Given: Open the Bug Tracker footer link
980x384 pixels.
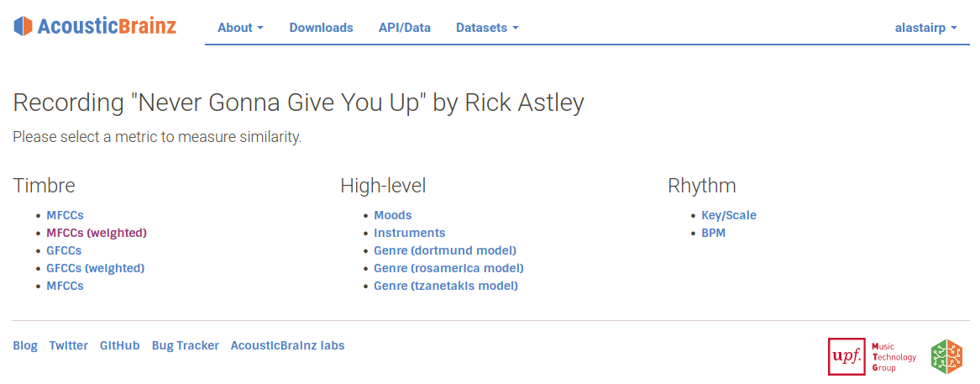Looking at the screenshot, I should (185, 345).
